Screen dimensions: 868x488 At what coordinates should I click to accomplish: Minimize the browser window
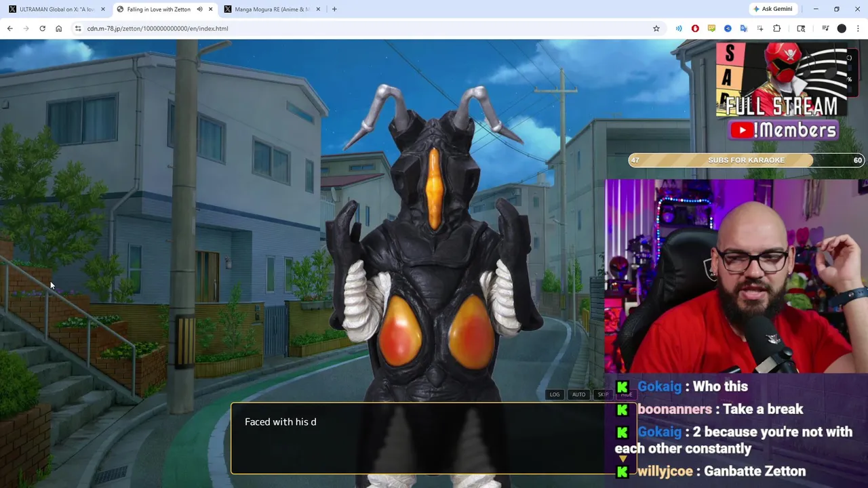(816, 9)
